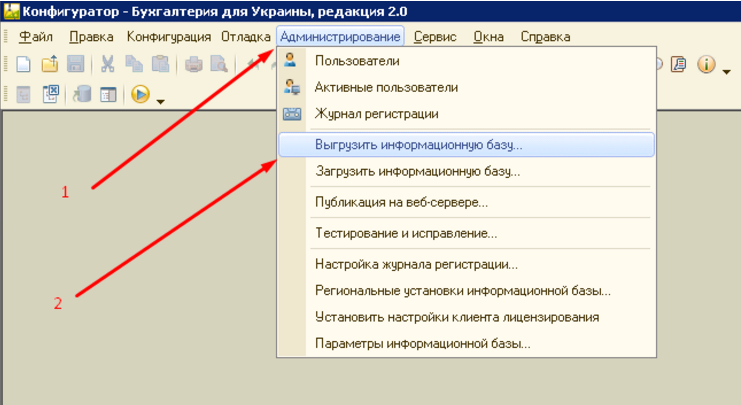The image size is (741, 405).
Task: Select Тестирование и исправление...
Action: 466,233
